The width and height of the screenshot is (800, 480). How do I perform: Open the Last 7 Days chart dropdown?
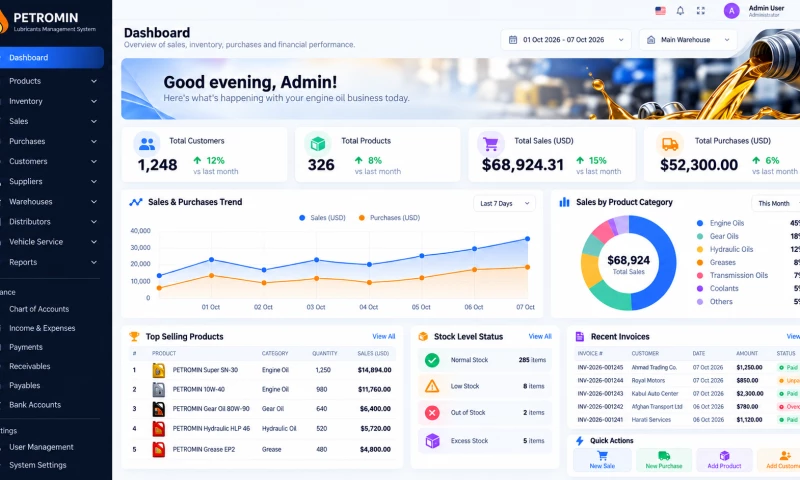click(505, 204)
